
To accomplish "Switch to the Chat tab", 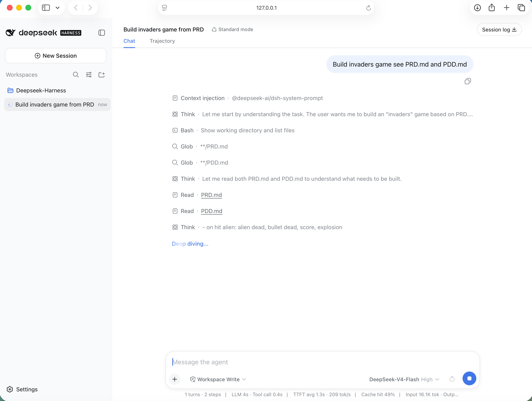I will pyautogui.click(x=129, y=41).
